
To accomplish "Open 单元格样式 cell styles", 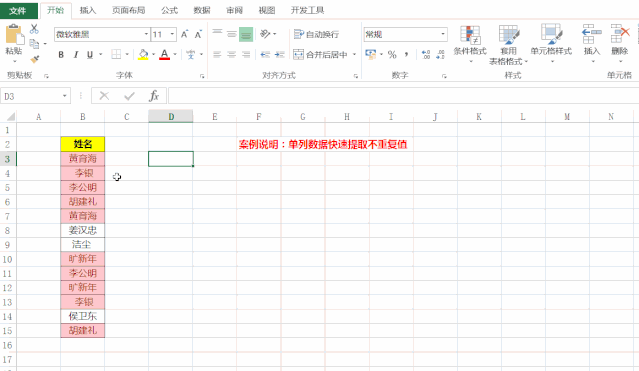I will (x=551, y=44).
